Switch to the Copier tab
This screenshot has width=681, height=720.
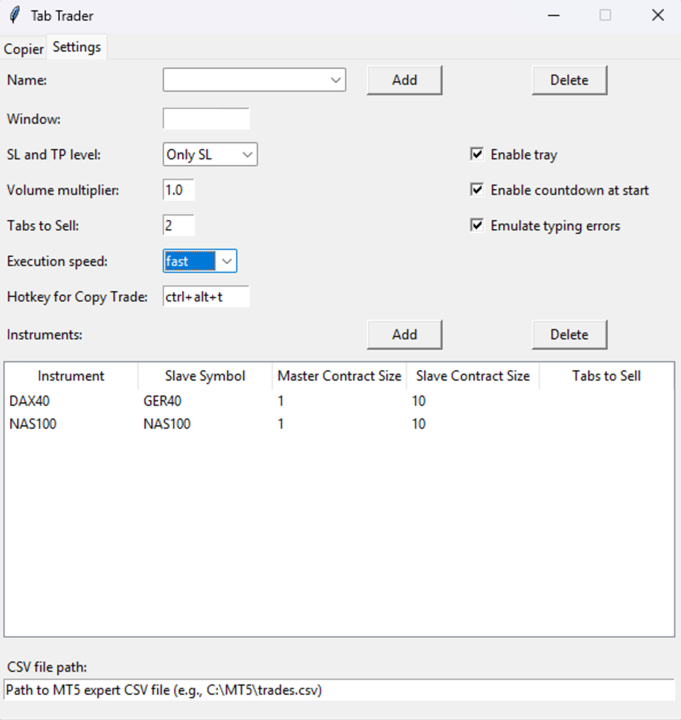click(23, 49)
